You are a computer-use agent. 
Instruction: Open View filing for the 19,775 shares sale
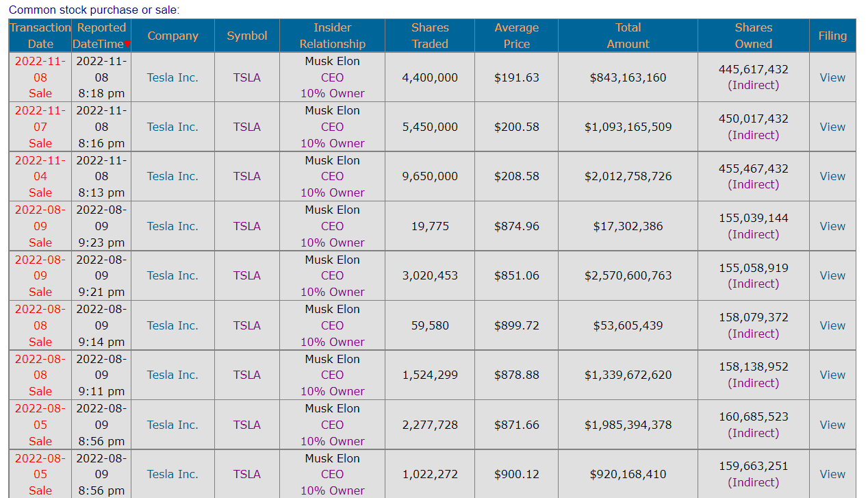832,226
